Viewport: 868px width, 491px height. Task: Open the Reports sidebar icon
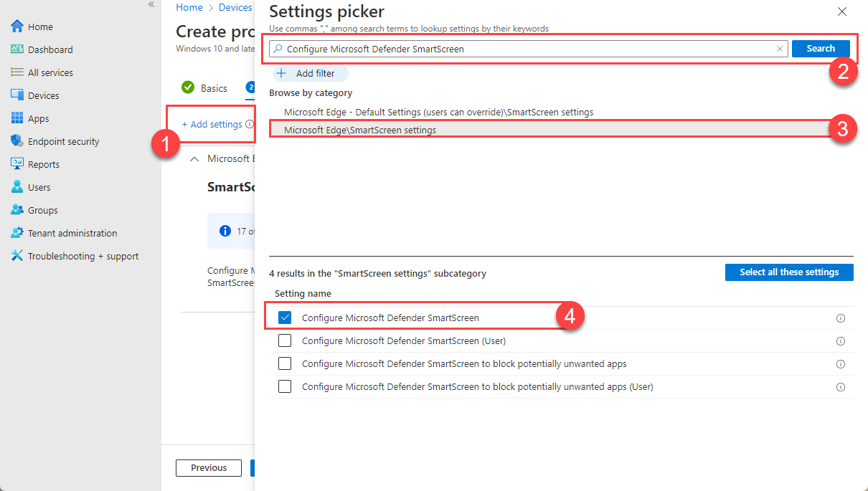(x=17, y=164)
